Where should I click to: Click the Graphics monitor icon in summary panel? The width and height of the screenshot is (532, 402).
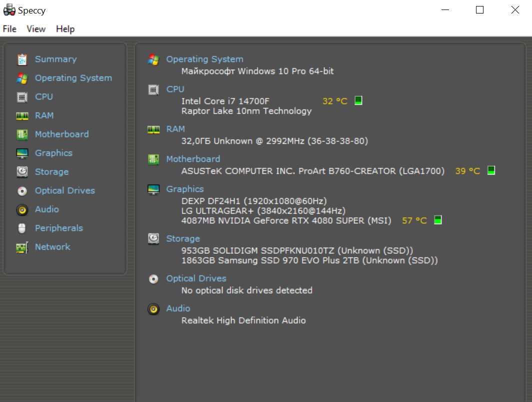pyautogui.click(x=153, y=189)
